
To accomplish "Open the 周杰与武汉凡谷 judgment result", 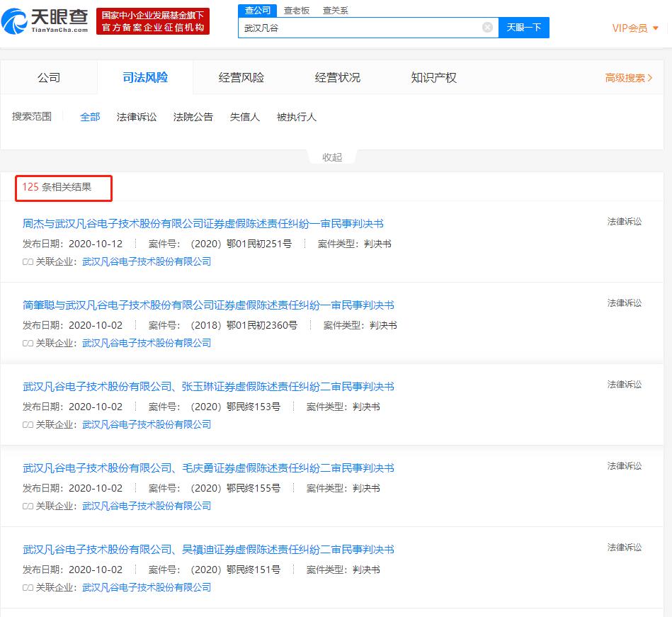I will pos(203,223).
